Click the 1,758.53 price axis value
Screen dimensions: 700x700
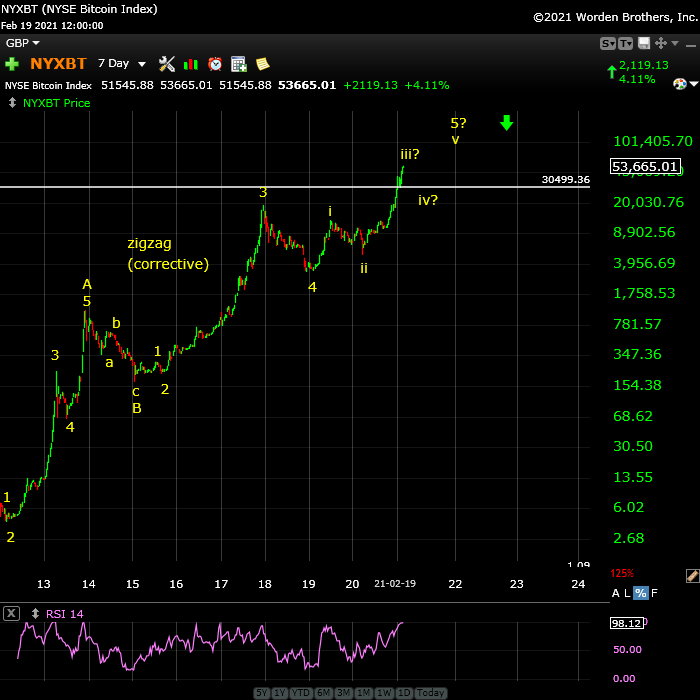tap(644, 293)
